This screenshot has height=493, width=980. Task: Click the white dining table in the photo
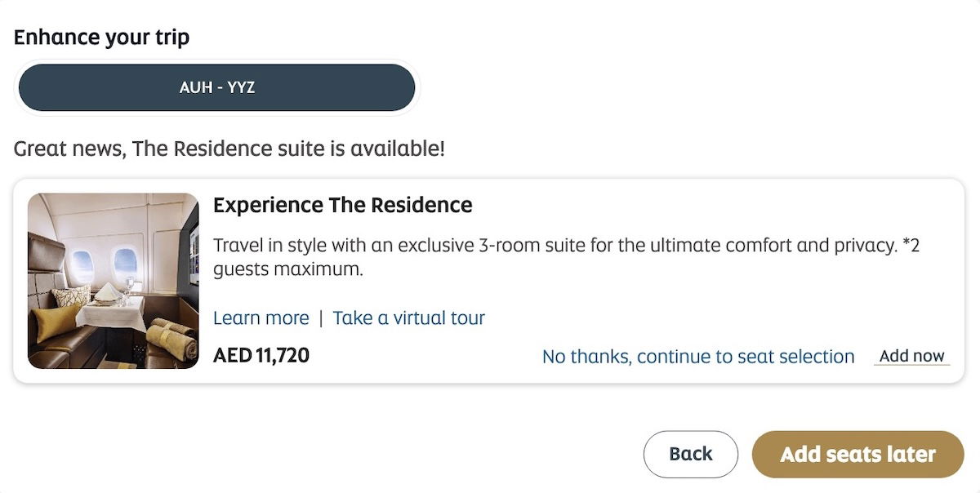112,311
